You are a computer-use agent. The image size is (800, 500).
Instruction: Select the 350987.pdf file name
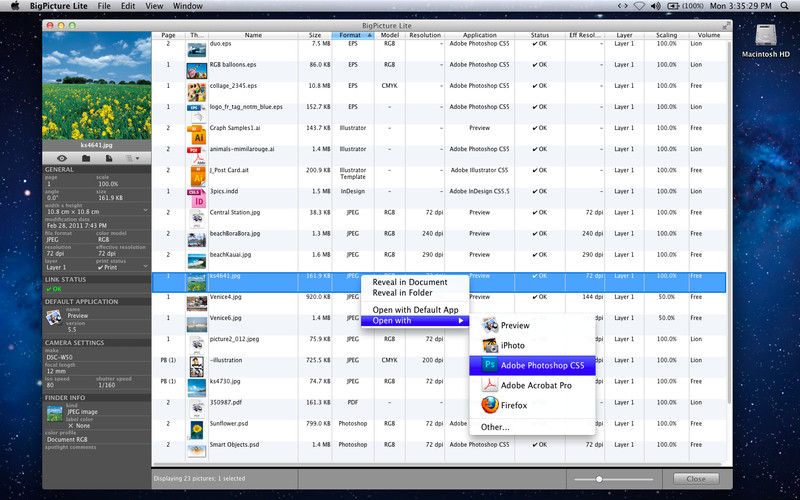pos(226,402)
